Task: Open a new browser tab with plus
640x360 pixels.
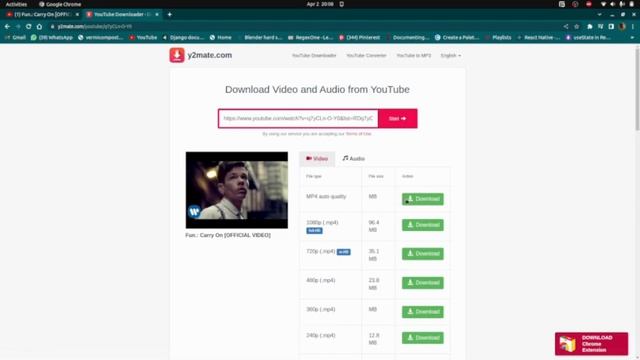Action: click(169, 15)
